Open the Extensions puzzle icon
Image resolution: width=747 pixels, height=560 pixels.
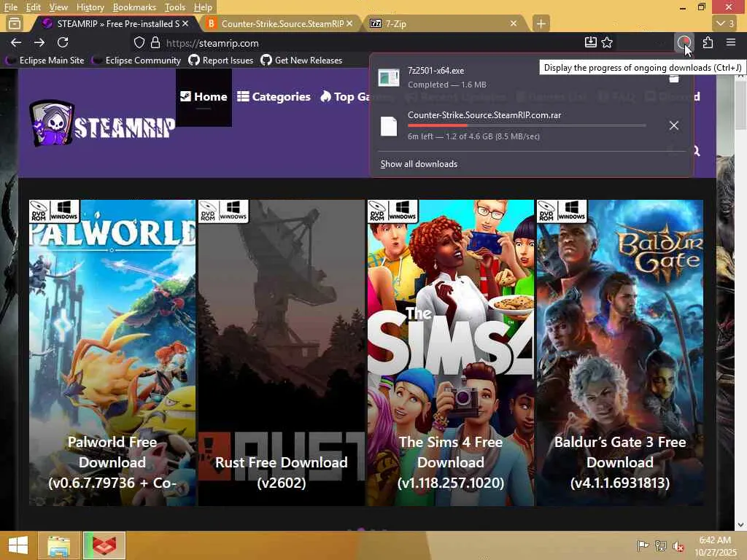(x=708, y=42)
